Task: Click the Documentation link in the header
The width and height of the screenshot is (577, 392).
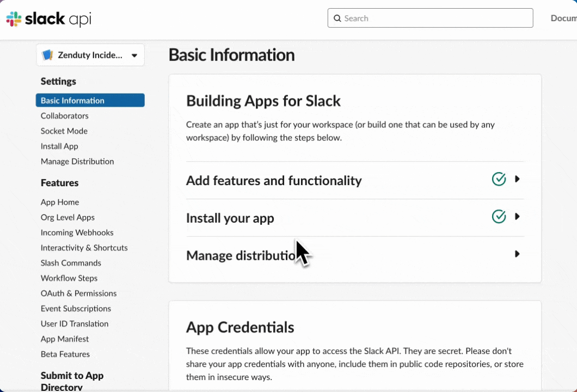Action: click(563, 18)
